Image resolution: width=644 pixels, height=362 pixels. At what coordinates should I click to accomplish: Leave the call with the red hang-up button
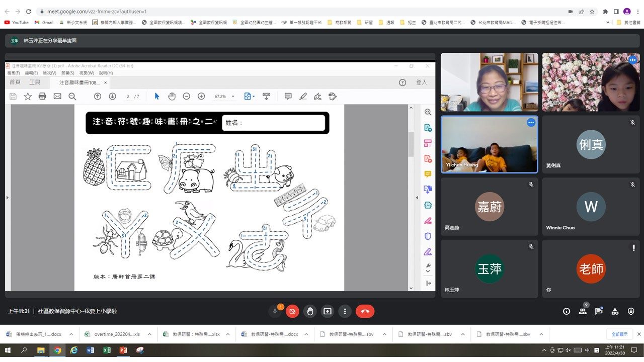(x=365, y=311)
